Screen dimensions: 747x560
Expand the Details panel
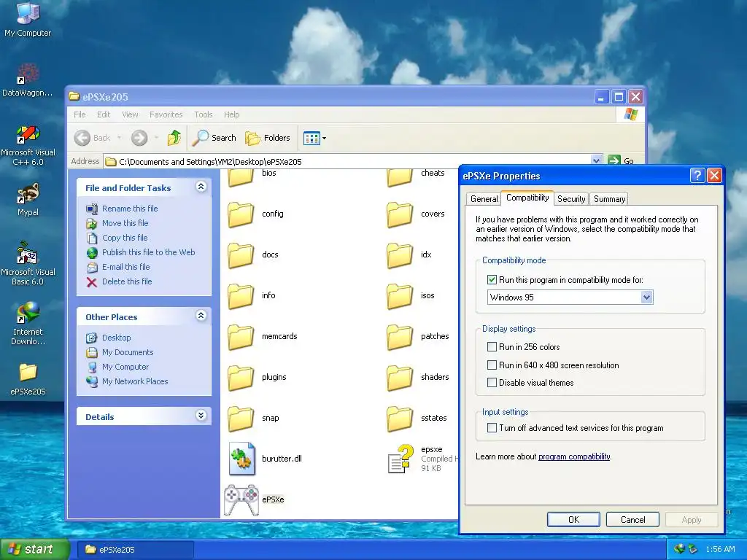click(x=201, y=416)
